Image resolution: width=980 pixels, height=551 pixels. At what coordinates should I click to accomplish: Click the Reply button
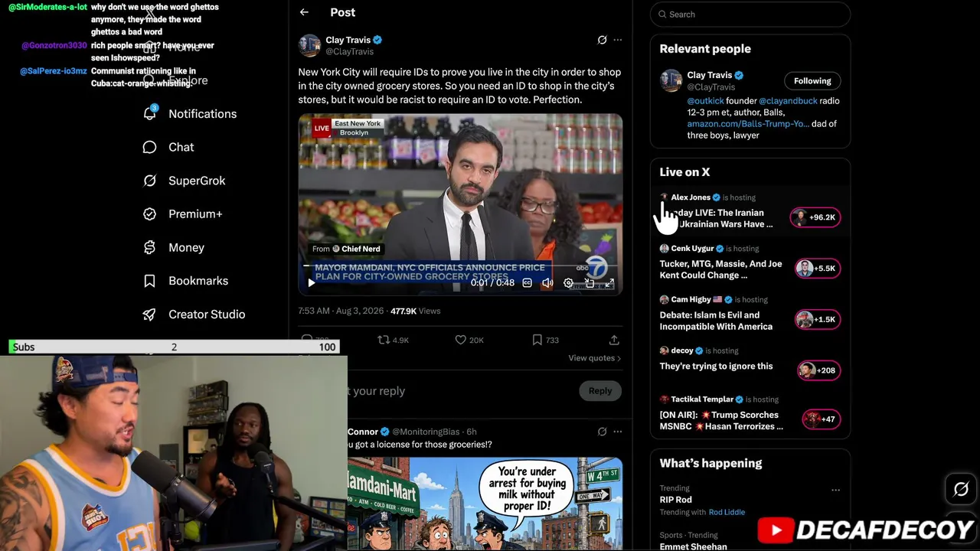coord(600,391)
